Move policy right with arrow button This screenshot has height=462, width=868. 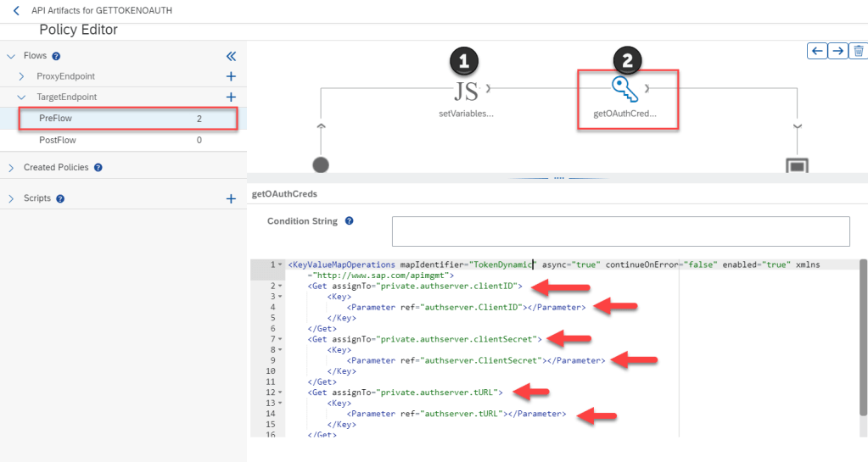837,51
